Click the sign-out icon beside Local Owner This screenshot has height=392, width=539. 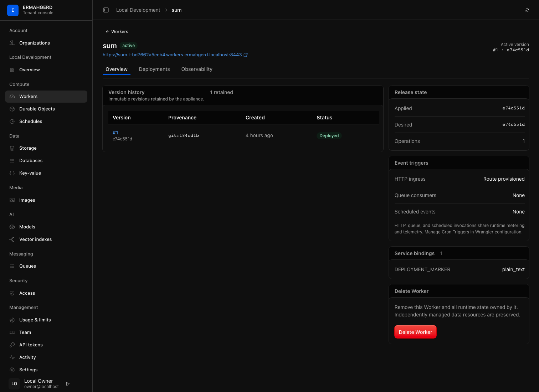tap(68, 384)
